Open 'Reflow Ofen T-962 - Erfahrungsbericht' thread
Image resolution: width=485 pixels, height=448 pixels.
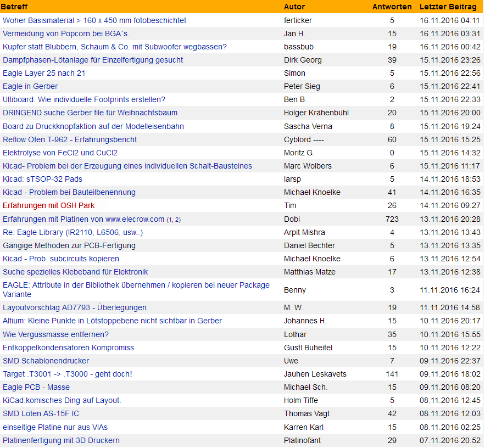pyautogui.click(x=70, y=139)
